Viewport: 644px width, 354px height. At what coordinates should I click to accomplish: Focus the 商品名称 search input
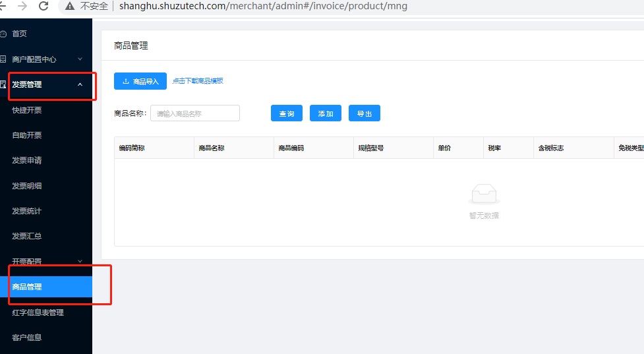click(195, 113)
